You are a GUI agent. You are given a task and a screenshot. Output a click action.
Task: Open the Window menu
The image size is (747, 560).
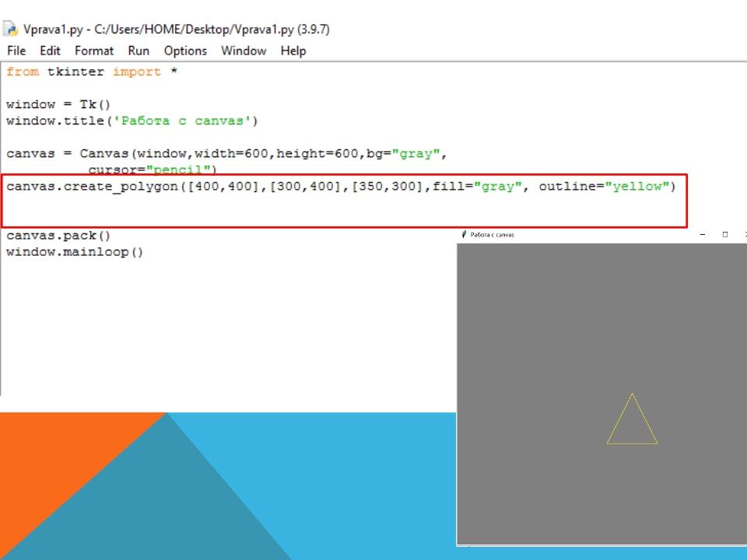[244, 51]
